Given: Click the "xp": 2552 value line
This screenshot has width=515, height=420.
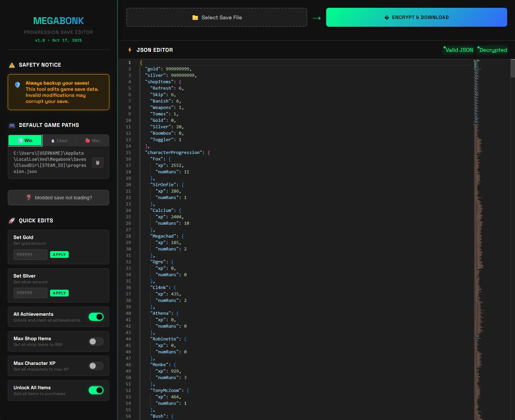Looking at the screenshot, I should (170, 165).
